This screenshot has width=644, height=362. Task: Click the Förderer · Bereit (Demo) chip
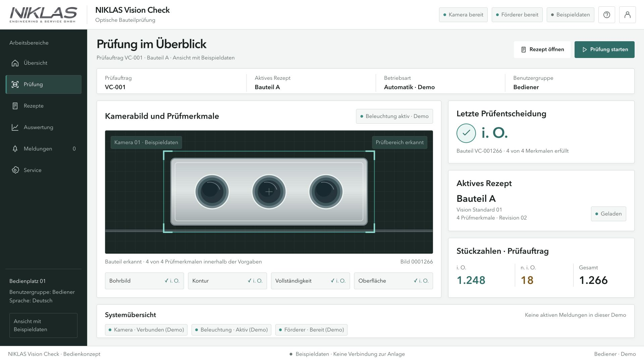[x=311, y=330]
